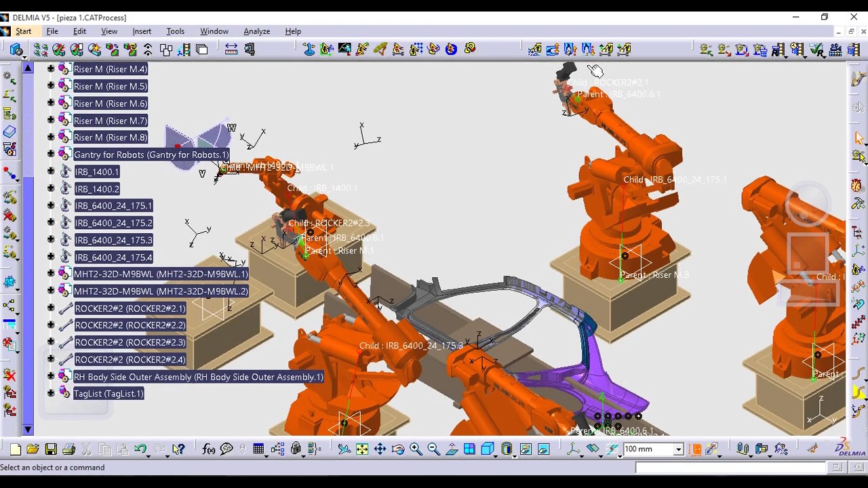Screen dimensions: 868x488
Task: Open the Formula f(x) tool
Action: [x=209, y=449]
